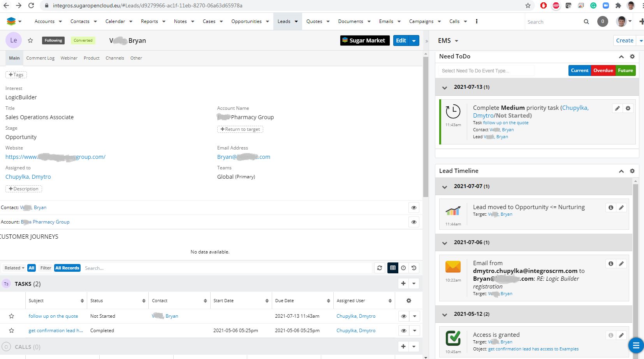Collapse the 2021-07-06 timeline group
This screenshot has height=359, width=644.
click(x=445, y=243)
